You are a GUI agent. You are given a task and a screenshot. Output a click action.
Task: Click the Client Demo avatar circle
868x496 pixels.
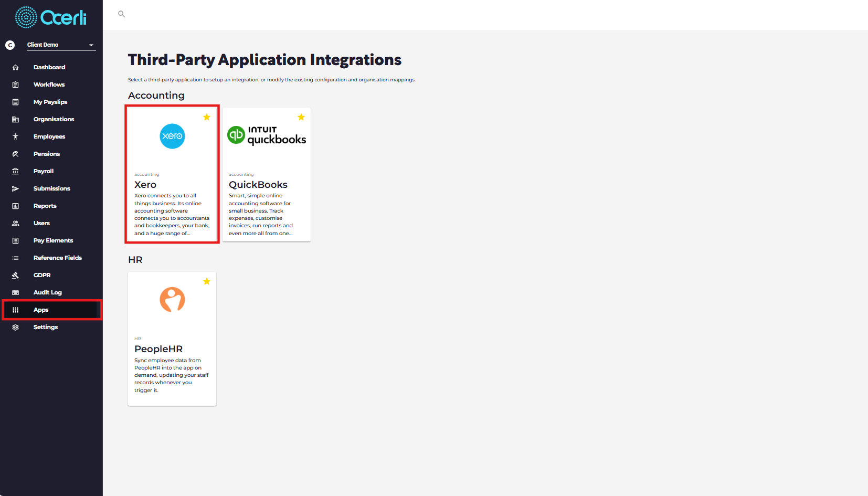[10, 45]
